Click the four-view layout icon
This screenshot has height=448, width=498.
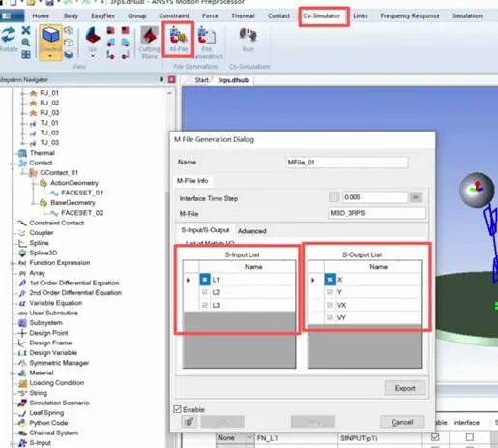(26, 54)
